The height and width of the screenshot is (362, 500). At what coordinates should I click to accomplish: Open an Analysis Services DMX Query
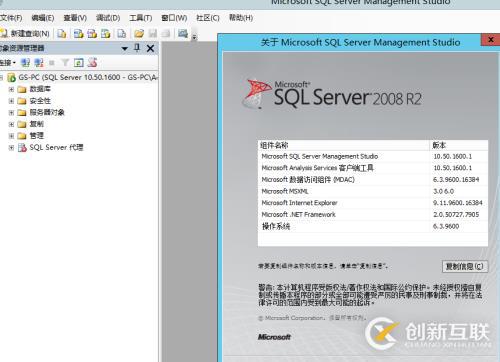(92, 33)
